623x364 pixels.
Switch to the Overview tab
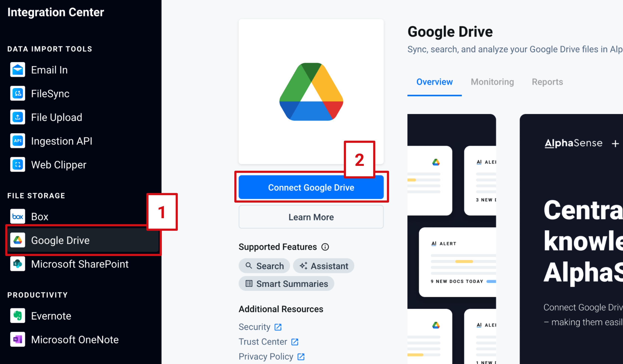(434, 82)
